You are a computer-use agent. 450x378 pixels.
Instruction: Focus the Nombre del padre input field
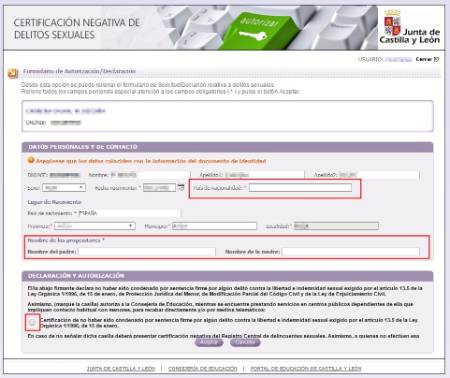point(147,252)
